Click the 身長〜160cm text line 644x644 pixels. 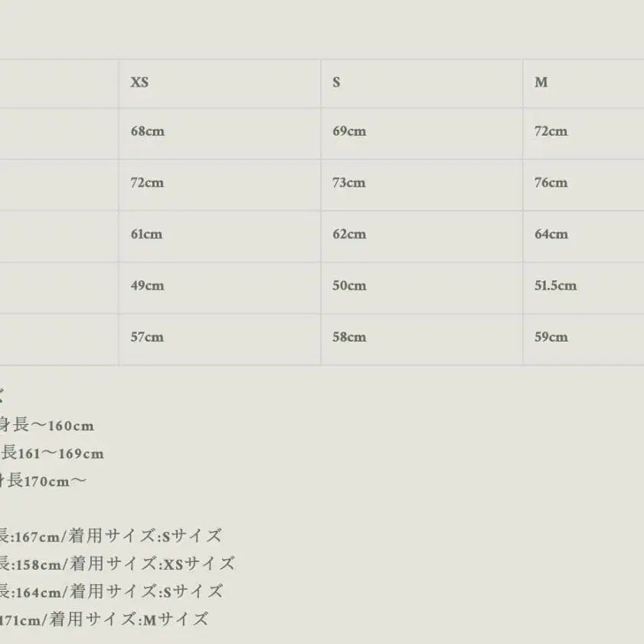click(x=46, y=426)
